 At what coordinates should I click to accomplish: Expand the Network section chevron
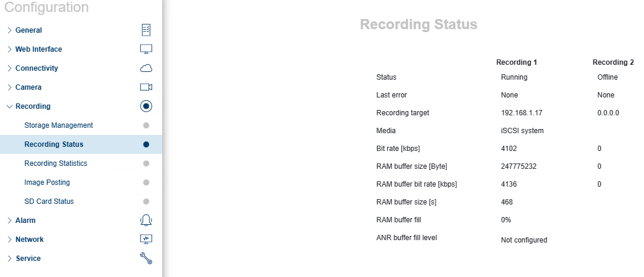click(10, 240)
